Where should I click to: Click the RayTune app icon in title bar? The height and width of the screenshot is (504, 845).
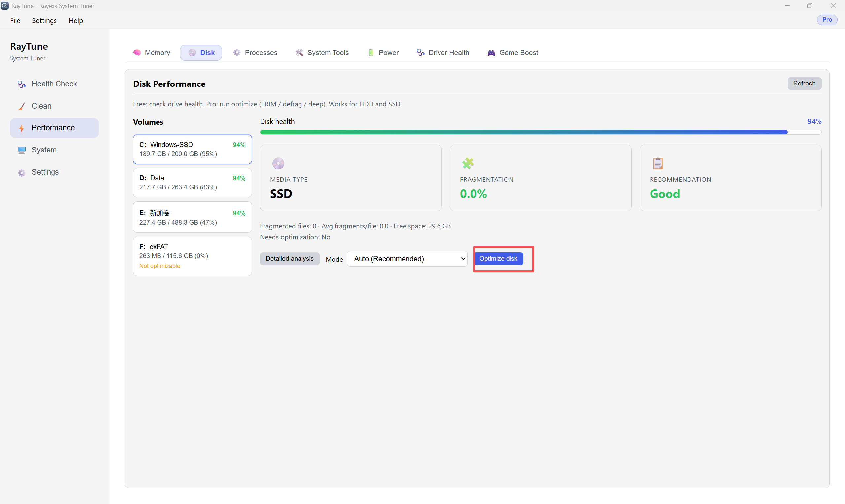click(5, 6)
